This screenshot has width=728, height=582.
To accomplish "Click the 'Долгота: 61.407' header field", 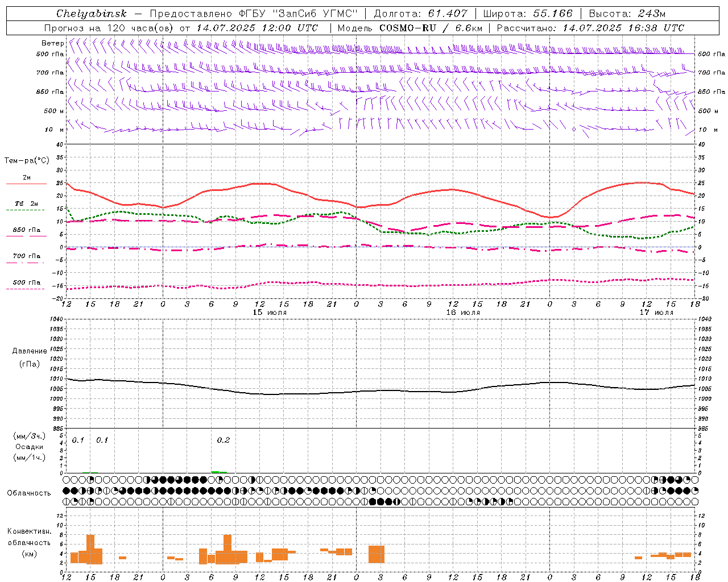I will [420, 14].
